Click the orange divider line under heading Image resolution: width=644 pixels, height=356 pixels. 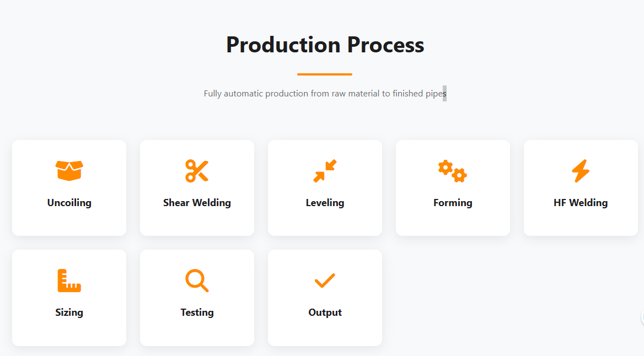[x=325, y=74]
